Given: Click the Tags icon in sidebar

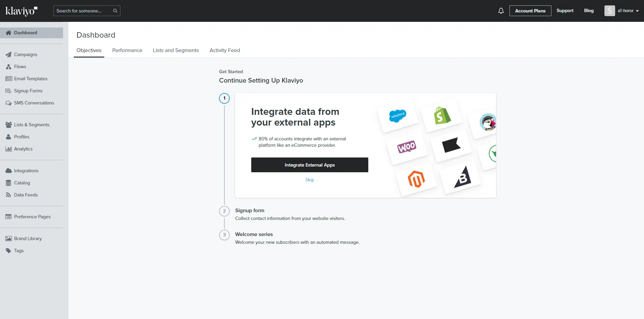Looking at the screenshot, I should 8,250.
